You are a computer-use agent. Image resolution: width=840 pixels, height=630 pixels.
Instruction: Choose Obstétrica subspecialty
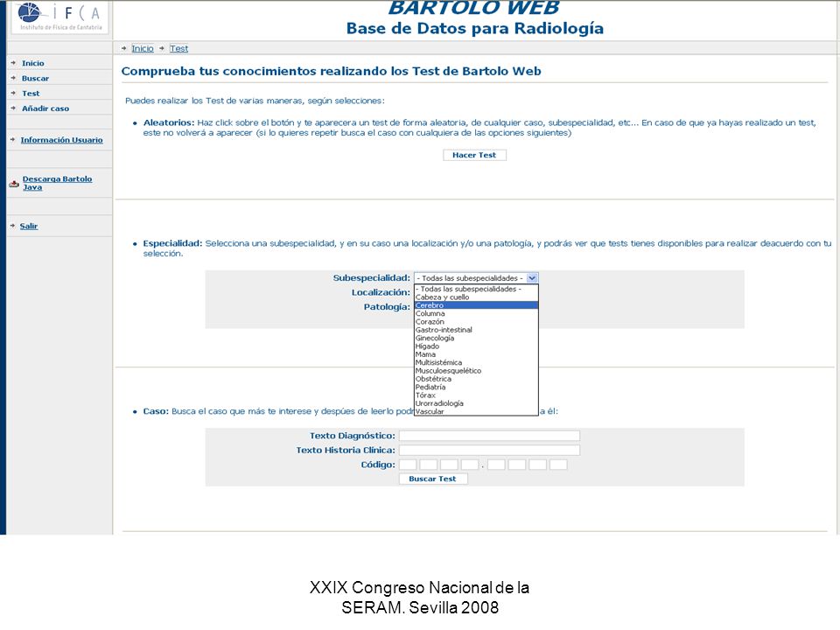(x=476, y=379)
